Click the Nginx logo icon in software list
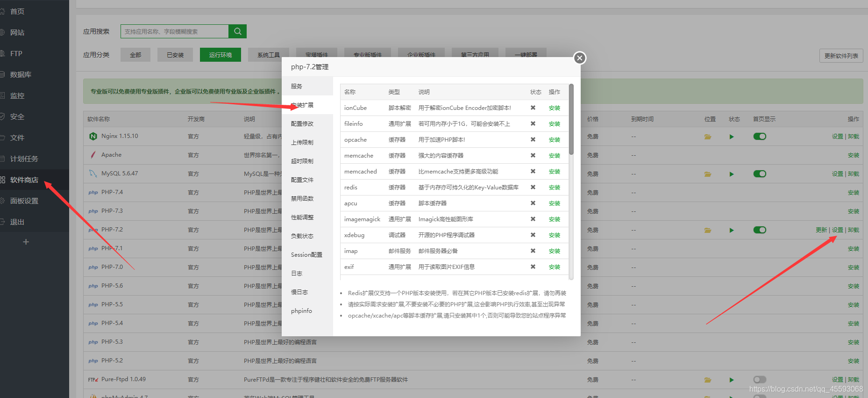This screenshot has height=398, width=868. click(93, 136)
